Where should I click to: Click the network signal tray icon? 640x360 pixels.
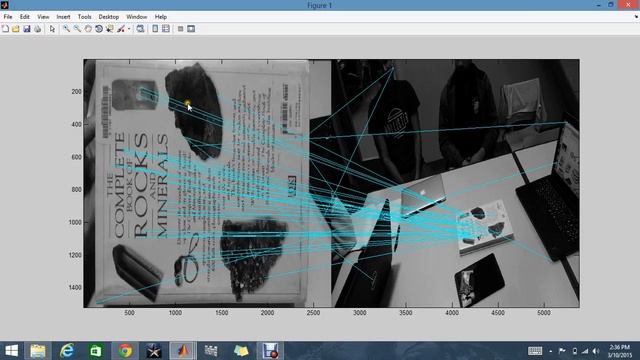(585, 351)
